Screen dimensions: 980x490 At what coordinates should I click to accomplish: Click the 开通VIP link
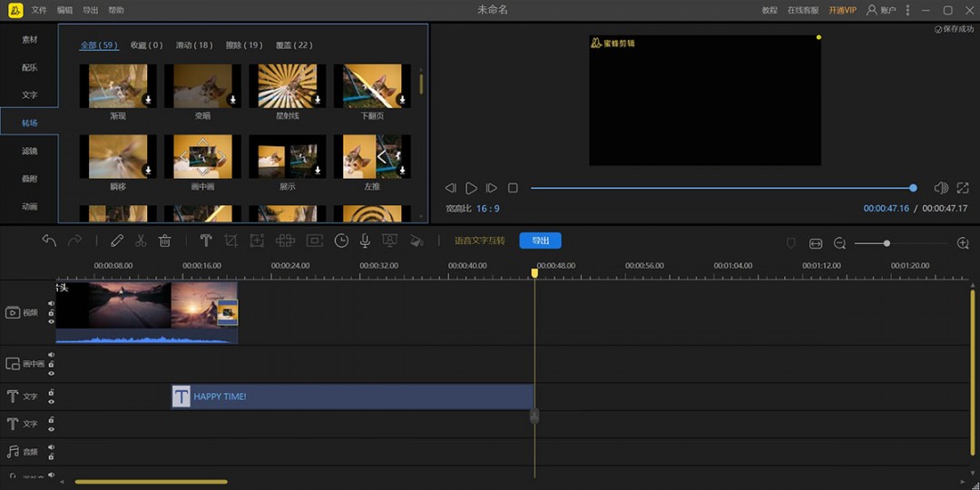tap(842, 10)
